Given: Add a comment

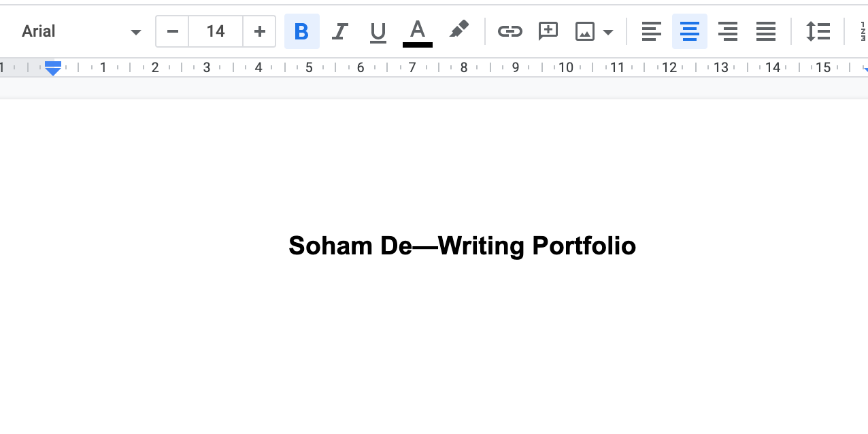Looking at the screenshot, I should pyautogui.click(x=548, y=31).
